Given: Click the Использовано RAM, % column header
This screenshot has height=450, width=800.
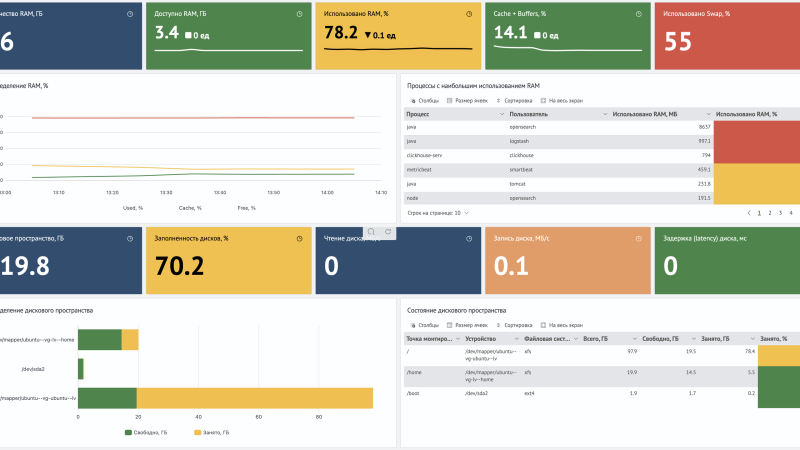Looking at the screenshot, I should point(757,114).
